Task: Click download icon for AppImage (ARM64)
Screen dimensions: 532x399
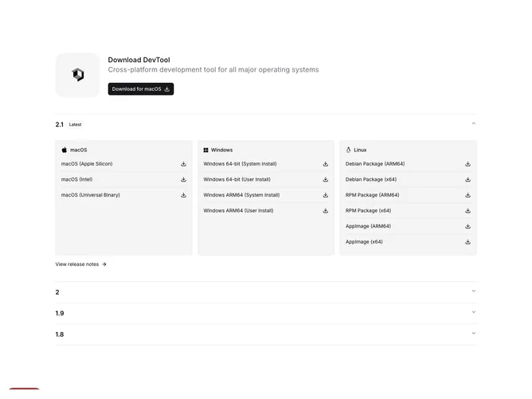Action: coord(467,226)
